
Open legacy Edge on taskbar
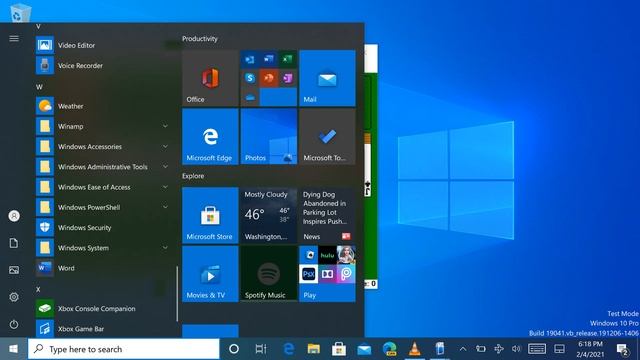click(289, 349)
